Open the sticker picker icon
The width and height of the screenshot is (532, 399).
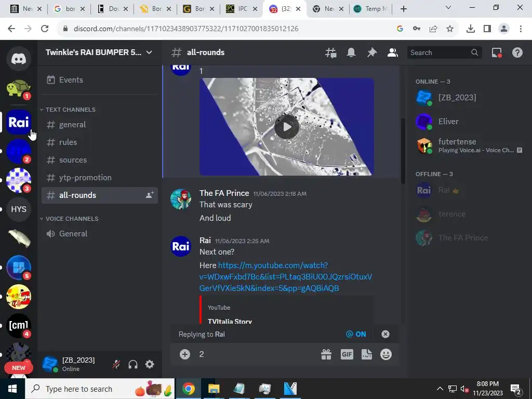click(x=367, y=354)
